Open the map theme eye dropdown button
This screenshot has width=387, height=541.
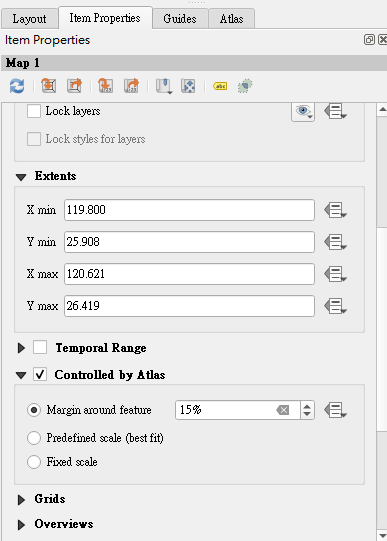tap(303, 111)
